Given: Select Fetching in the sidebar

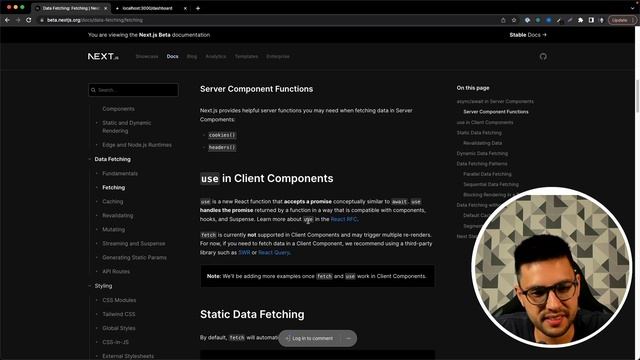Looking at the screenshot, I should pos(113,187).
